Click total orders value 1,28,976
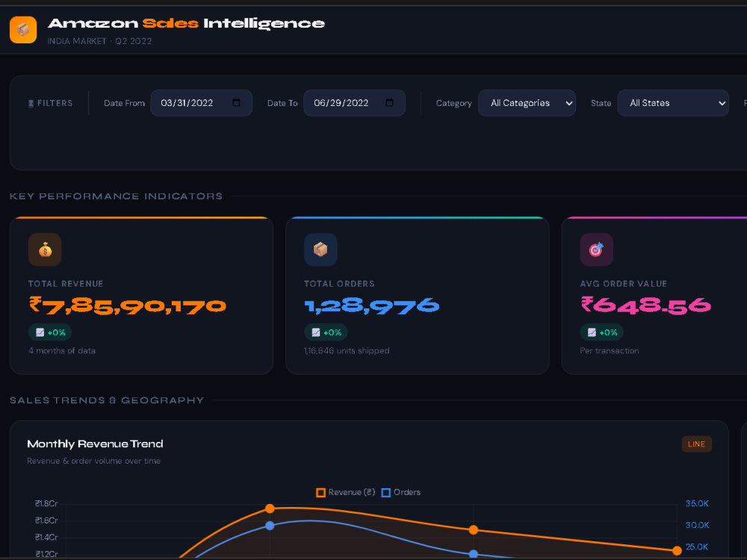 371,305
